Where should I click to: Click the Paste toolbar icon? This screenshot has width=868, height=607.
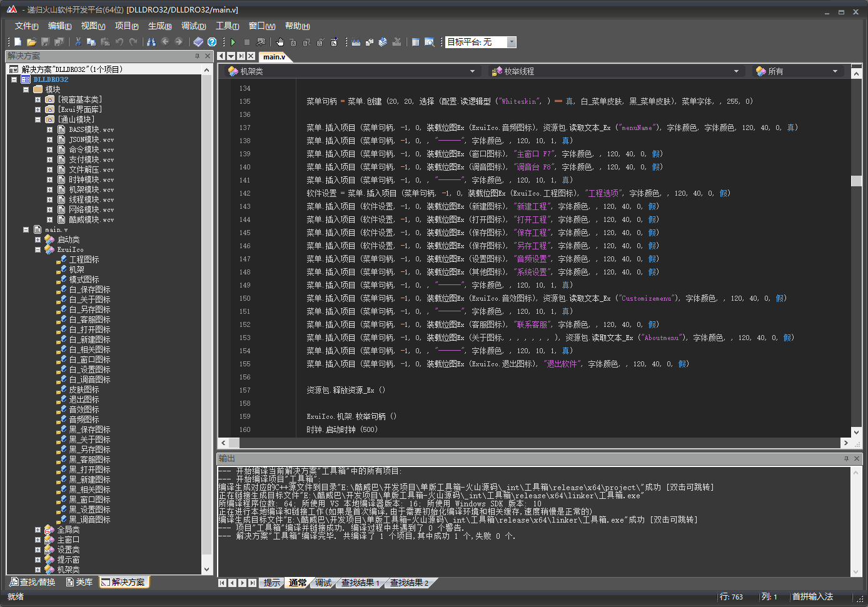105,42
